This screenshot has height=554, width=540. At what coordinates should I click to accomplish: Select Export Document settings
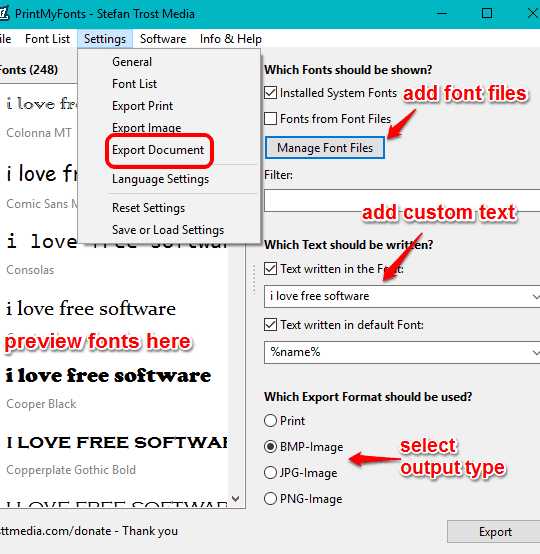pyautogui.click(x=169, y=150)
